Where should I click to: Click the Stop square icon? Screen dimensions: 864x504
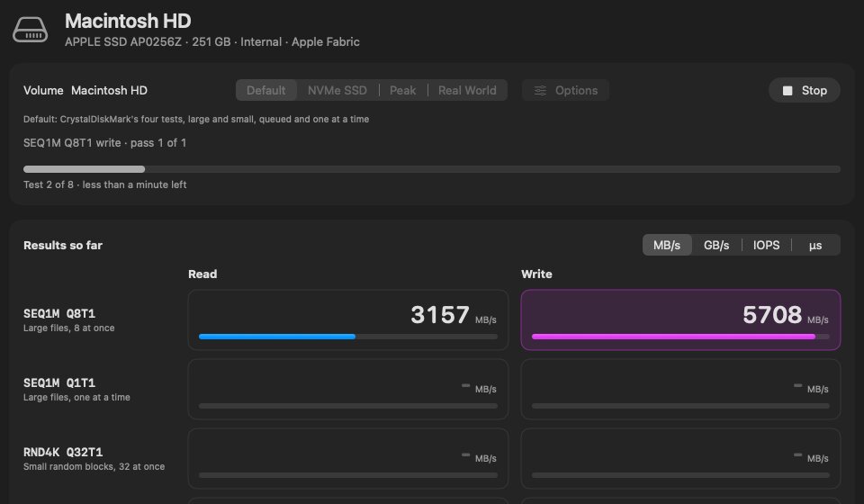click(x=787, y=90)
